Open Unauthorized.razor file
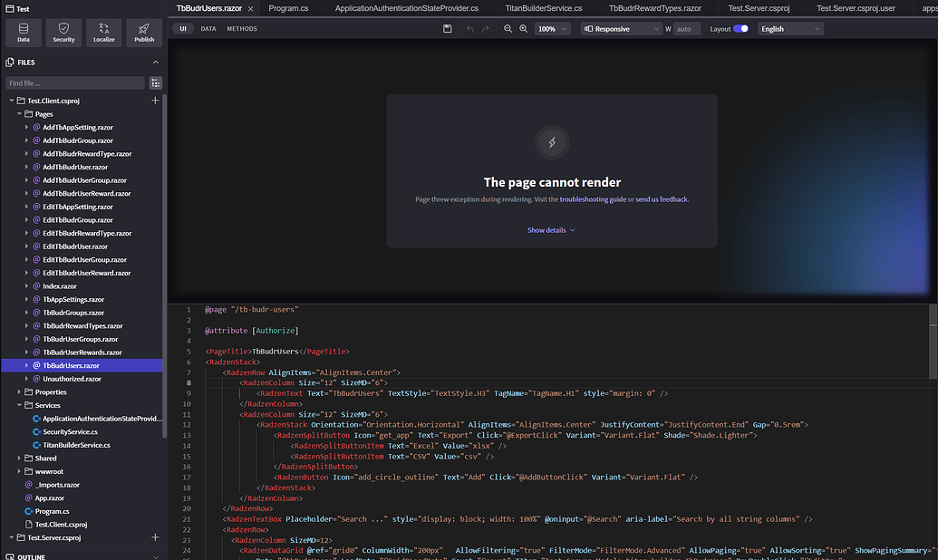This screenshot has width=938, height=560. point(72,379)
